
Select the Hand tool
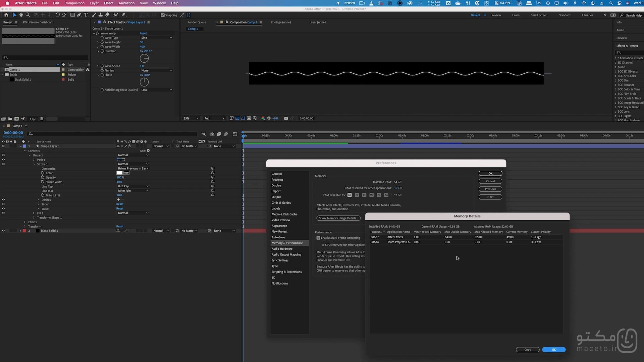click(21, 15)
